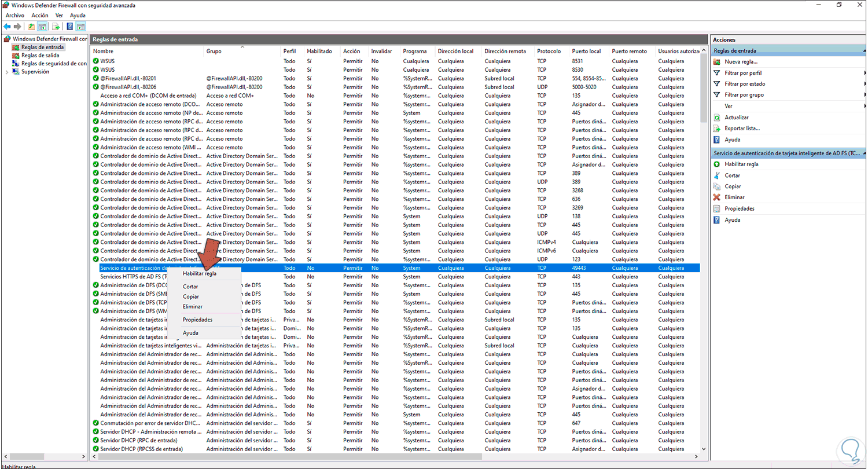
Task: Click Ayuda under the AD FS rule actions
Action: click(732, 220)
